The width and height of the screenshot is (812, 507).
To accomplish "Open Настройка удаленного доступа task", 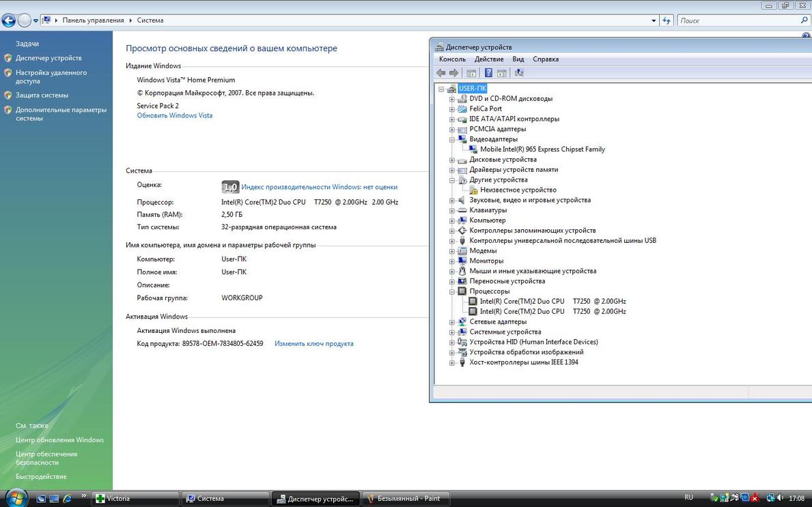I will coord(51,77).
